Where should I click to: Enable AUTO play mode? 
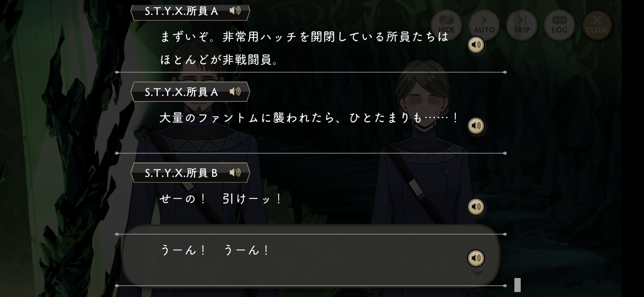484,25
